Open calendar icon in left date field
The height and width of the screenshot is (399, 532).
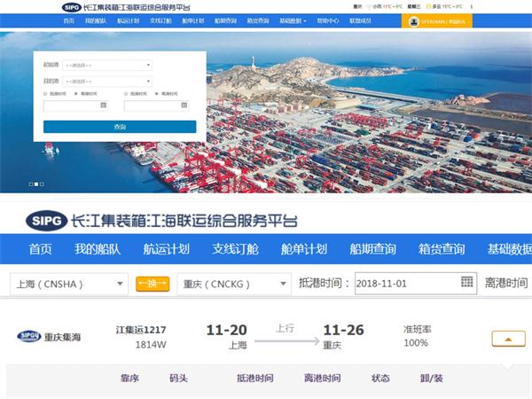coord(103,105)
